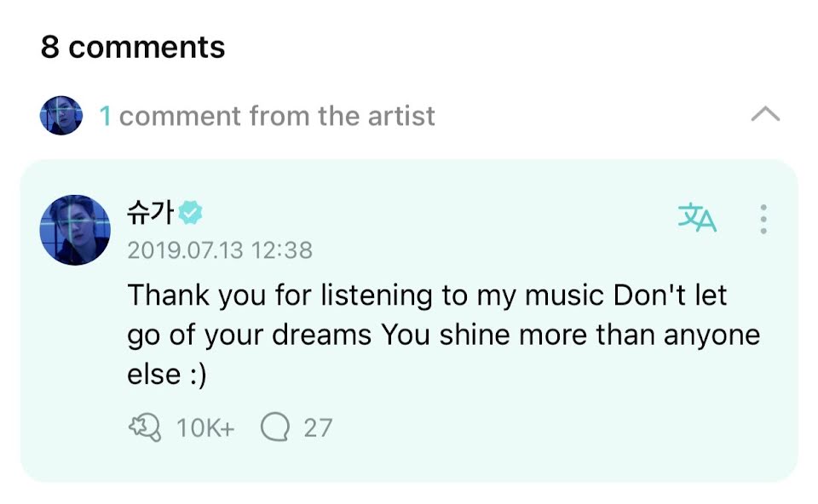Click the 10K+ cheer count

[204, 427]
